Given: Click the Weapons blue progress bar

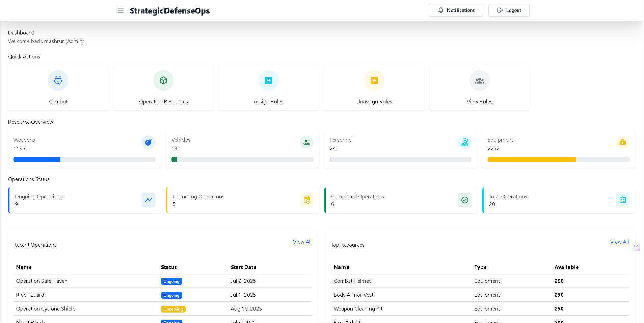Looking at the screenshot, I should 37,159.
